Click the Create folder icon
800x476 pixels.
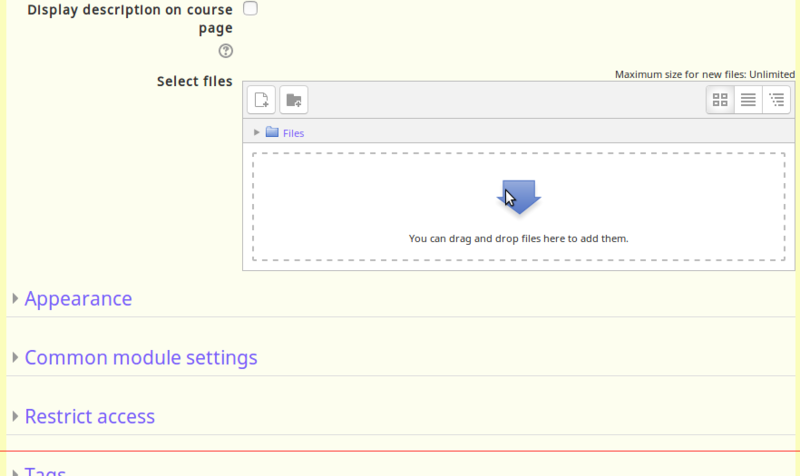coord(293,99)
